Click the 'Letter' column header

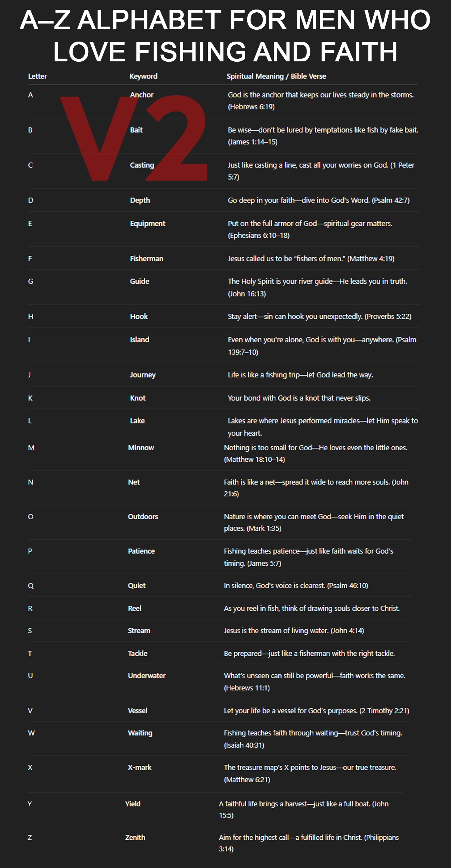[37, 76]
